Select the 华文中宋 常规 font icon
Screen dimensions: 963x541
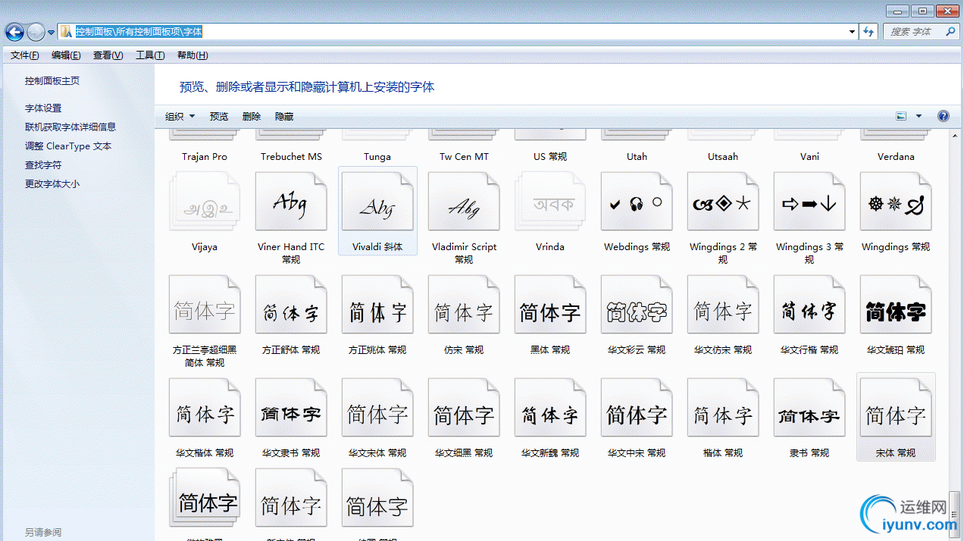[x=637, y=408]
